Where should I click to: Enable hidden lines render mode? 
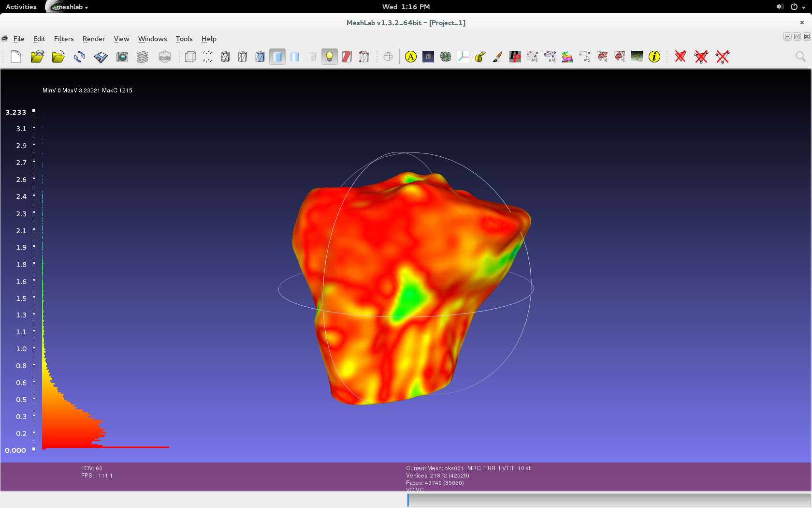243,57
